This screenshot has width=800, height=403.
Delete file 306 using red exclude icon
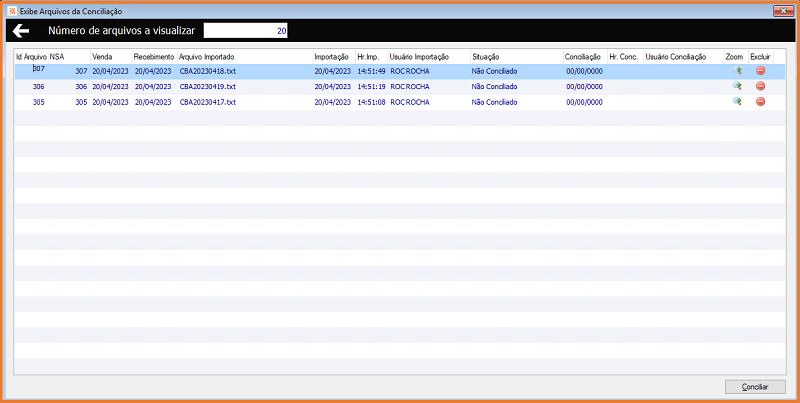(x=760, y=86)
